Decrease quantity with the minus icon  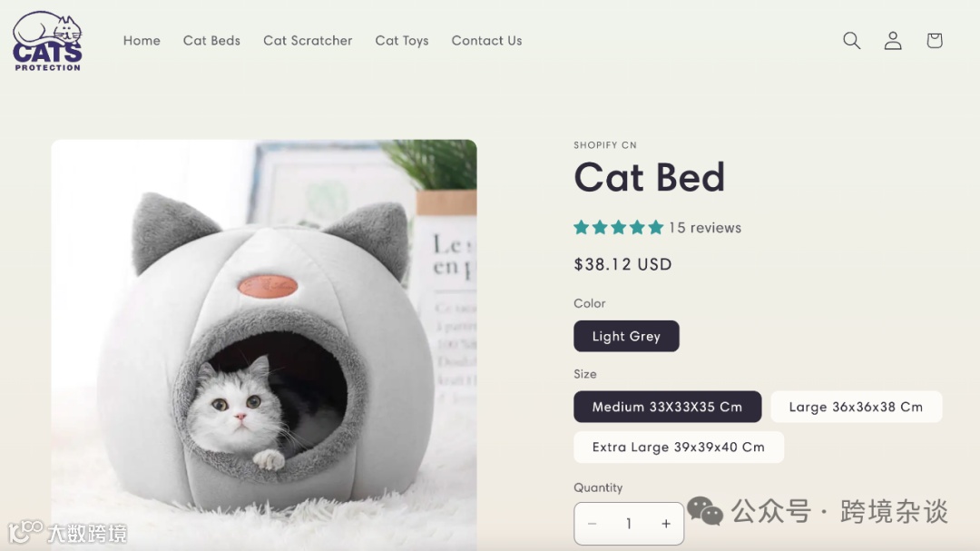tap(592, 524)
